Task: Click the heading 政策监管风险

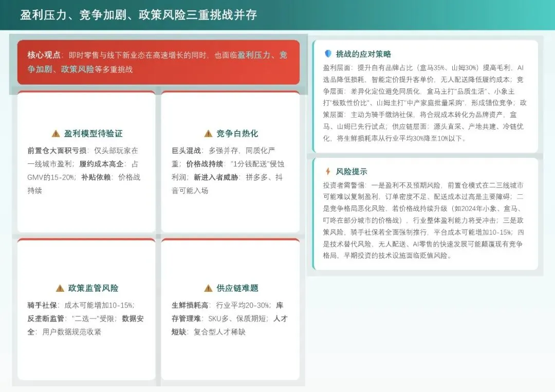Action: pyautogui.click(x=94, y=288)
